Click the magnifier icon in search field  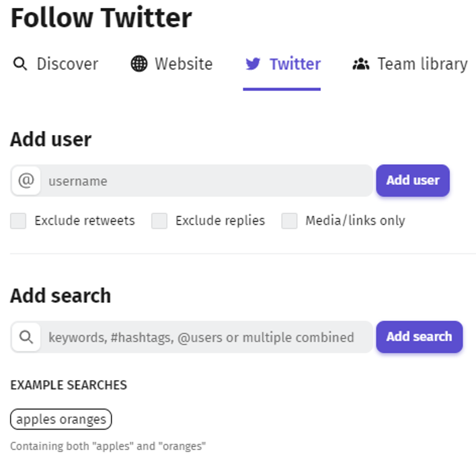[x=26, y=337]
